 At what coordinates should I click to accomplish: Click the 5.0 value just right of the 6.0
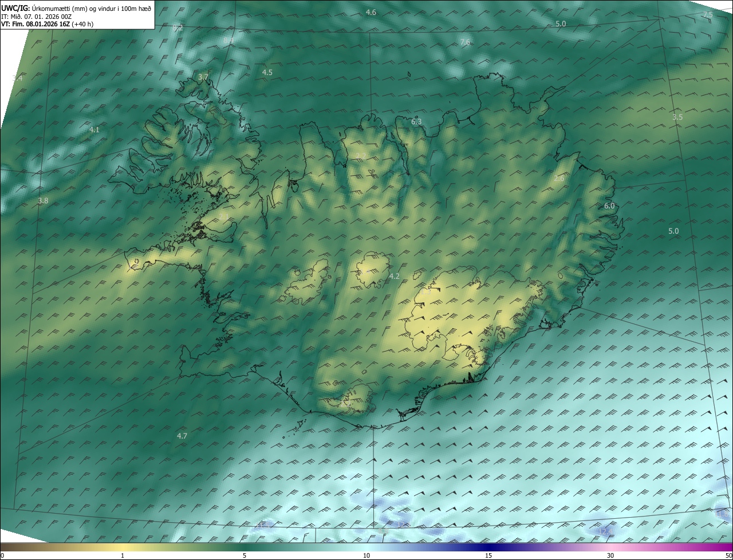[673, 231]
